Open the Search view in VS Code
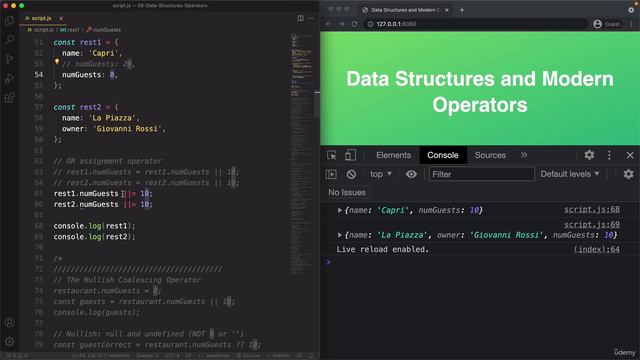 9,40
